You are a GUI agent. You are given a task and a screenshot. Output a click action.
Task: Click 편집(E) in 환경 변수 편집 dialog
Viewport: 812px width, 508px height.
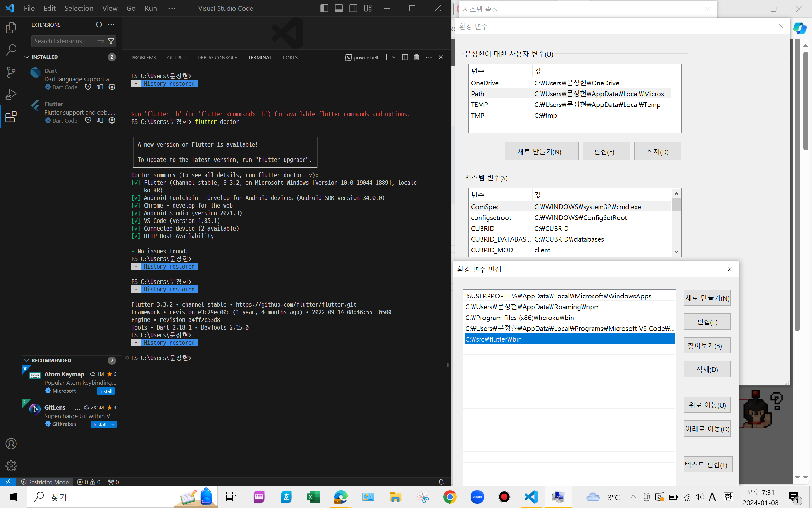pos(707,322)
